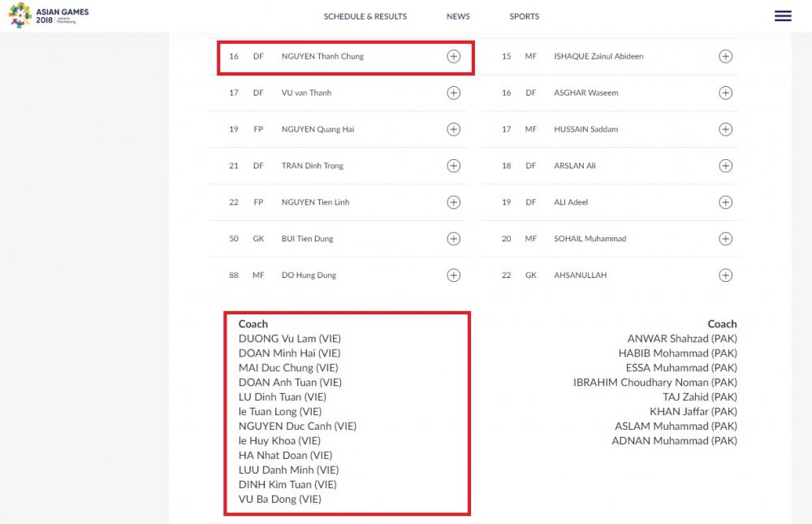
Task: Click the Asian Games 2018 logo
Action: tap(49, 16)
